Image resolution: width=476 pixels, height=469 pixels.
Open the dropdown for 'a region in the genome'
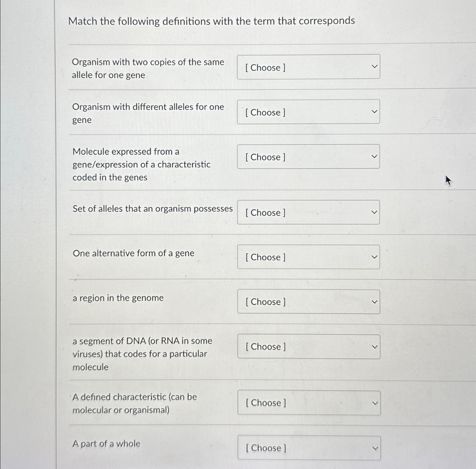coord(308,302)
